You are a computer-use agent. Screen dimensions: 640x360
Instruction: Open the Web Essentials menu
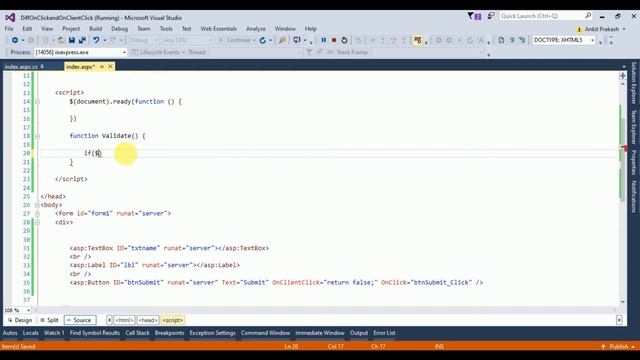point(218,29)
